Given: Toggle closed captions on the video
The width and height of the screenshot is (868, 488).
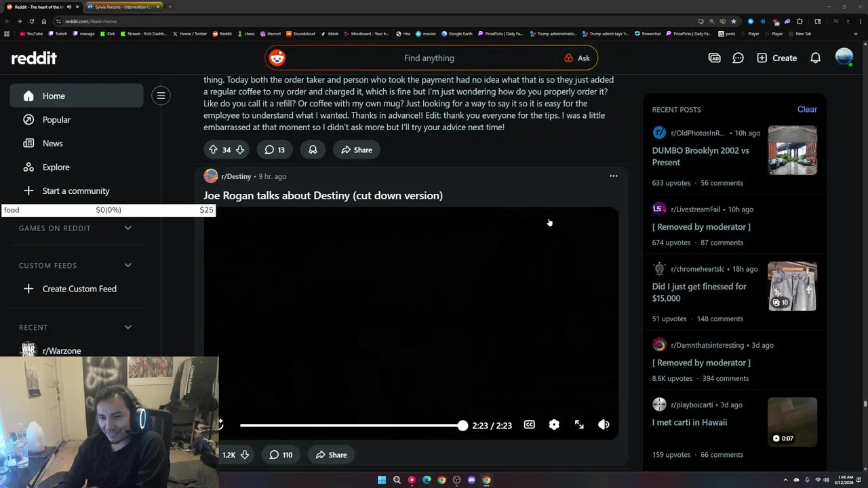Looking at the screenshot, I should (x=529, y=425).
